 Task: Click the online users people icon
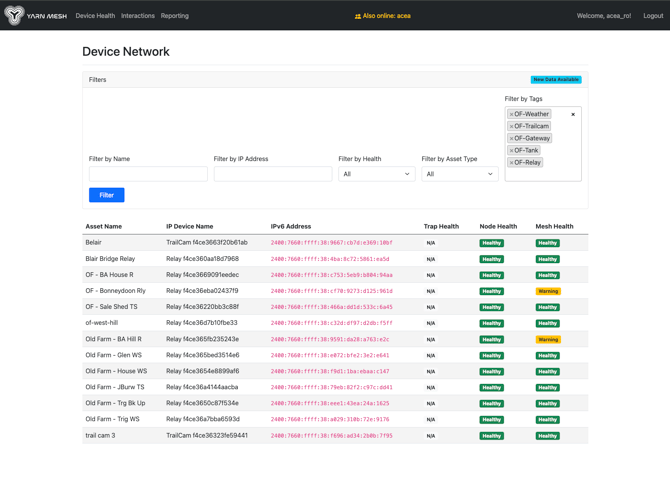[358, 16]
